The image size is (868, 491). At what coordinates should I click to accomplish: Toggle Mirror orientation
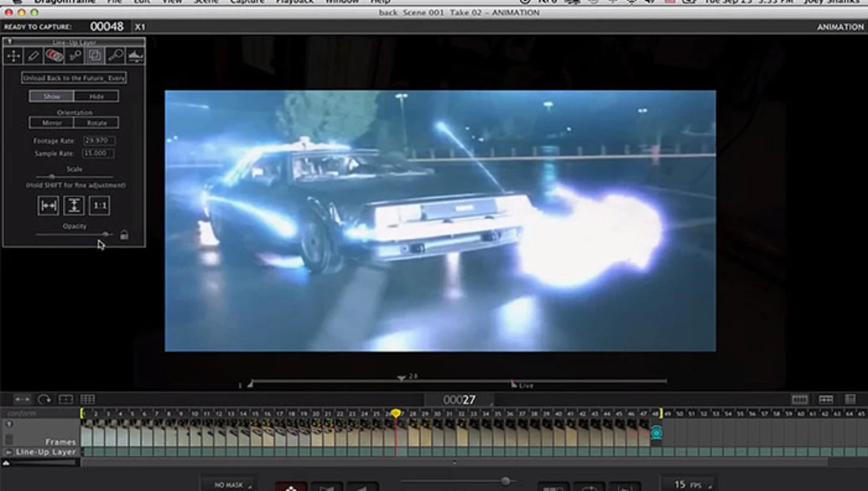51,123
